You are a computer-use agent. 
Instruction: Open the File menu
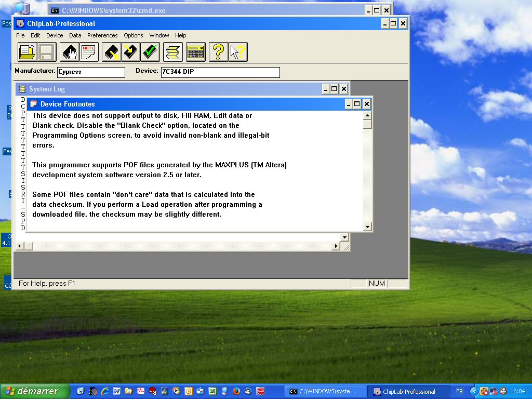point(20,35)
